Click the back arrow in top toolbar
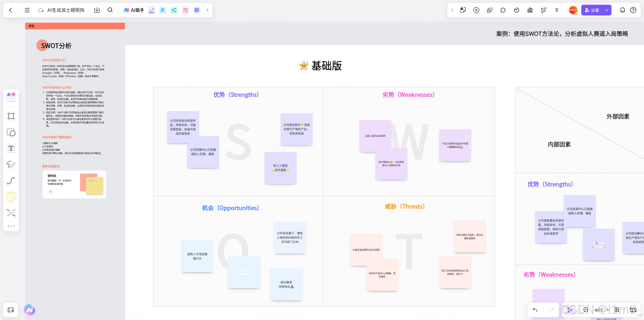Screen dimensions: 644x320 (11, 10)
